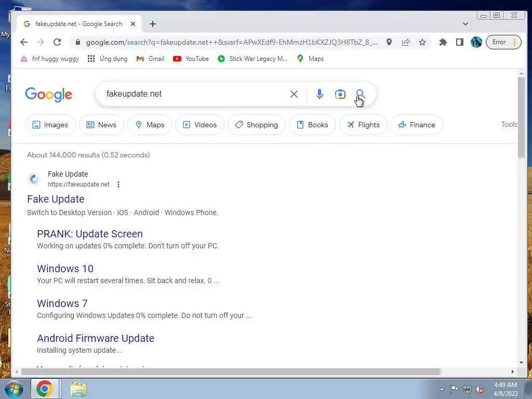The image size is (532, 399).
Task: Close the fakeupdate.net Google Search tab
Action: 133,24
